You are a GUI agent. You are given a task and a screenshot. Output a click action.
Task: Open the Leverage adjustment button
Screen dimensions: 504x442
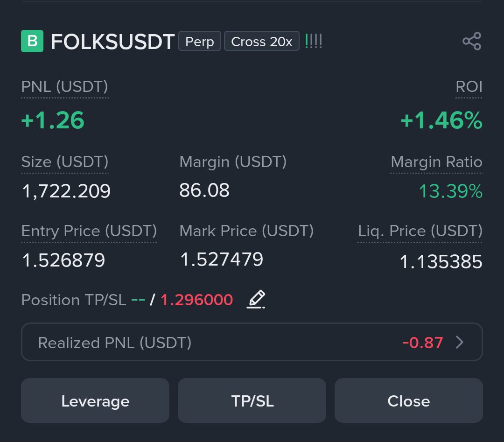pos(95,400)
